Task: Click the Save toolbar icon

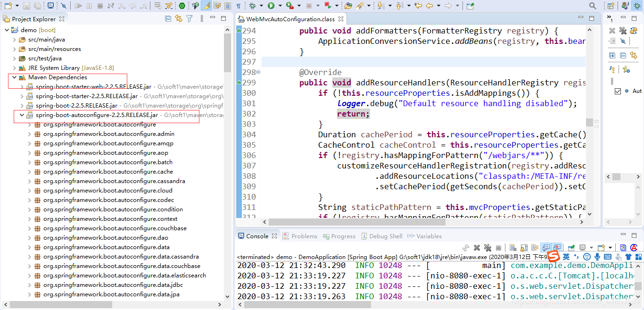Action: point(26,6)
